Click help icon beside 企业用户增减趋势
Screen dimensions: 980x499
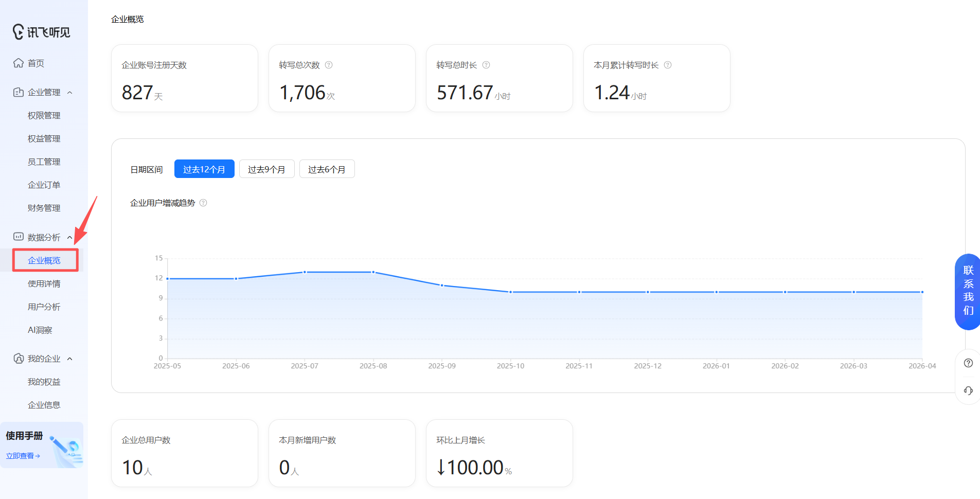point(203,203)
